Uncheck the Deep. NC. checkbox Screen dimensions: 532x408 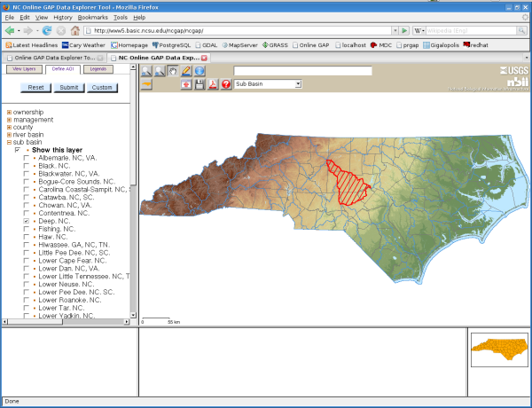[26, 221]
